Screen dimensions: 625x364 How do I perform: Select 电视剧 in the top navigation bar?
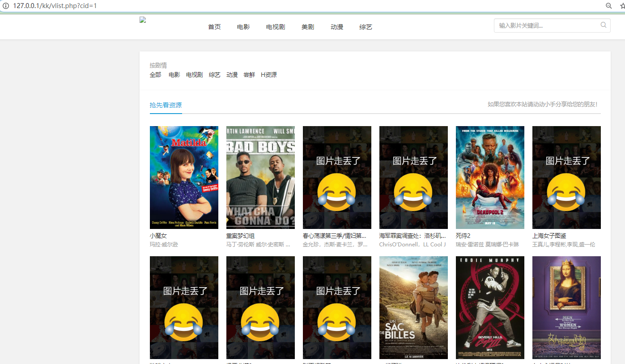(x=276, y=27)
